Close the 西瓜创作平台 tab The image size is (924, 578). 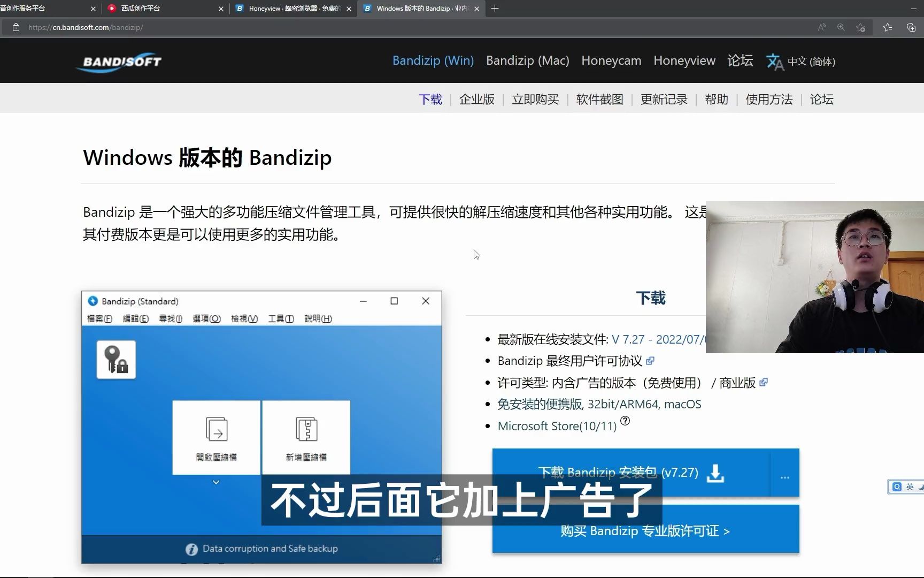tap(221, 9)
